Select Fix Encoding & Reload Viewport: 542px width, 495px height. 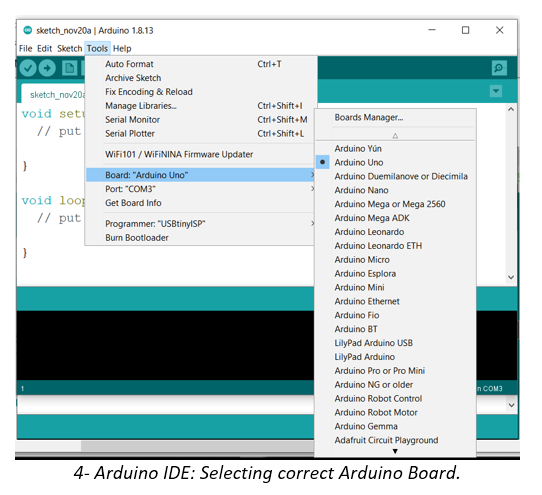[x=200, y=92]
